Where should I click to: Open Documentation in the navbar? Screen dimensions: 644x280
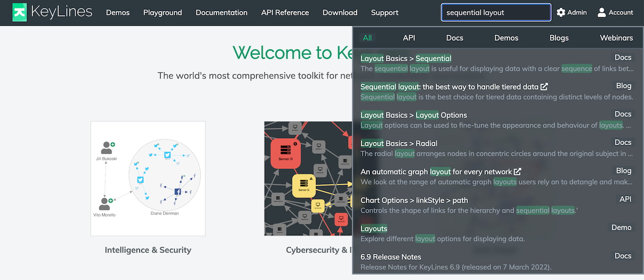click(221, 12)
